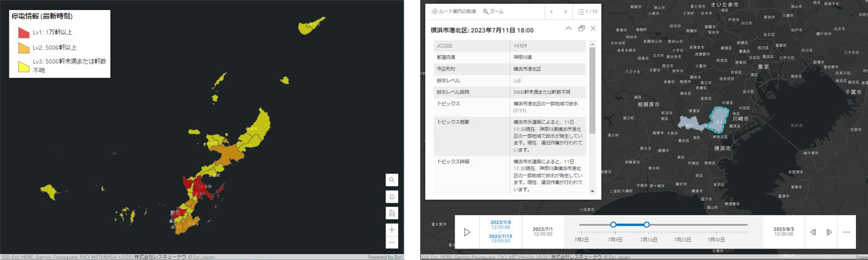Click the exit fullscreen arrows icon
The height and width of the screenshot is (260, 868).
392,196
